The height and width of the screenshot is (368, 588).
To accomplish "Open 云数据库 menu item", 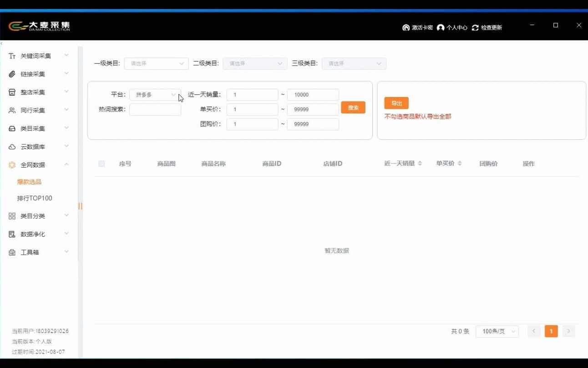I will tap(33, 147).
